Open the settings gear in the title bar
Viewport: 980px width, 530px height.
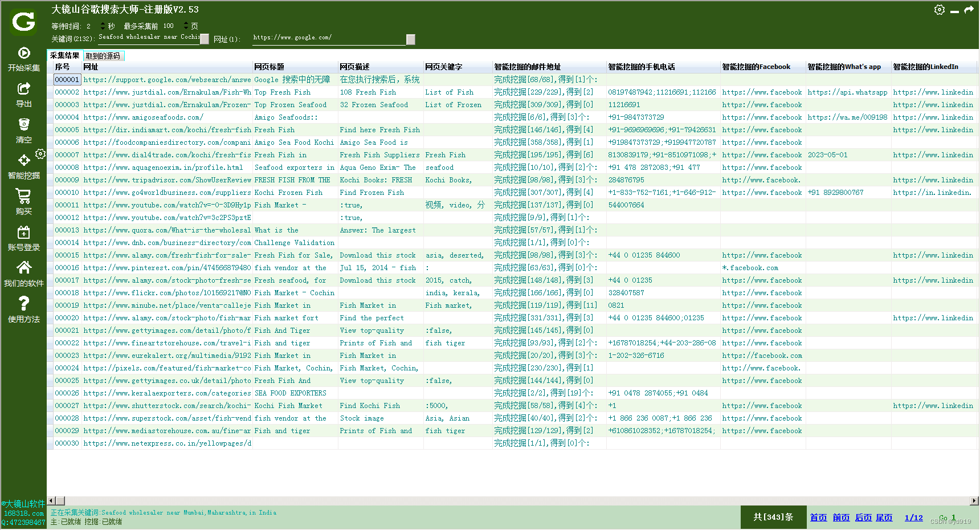[940, 10]
